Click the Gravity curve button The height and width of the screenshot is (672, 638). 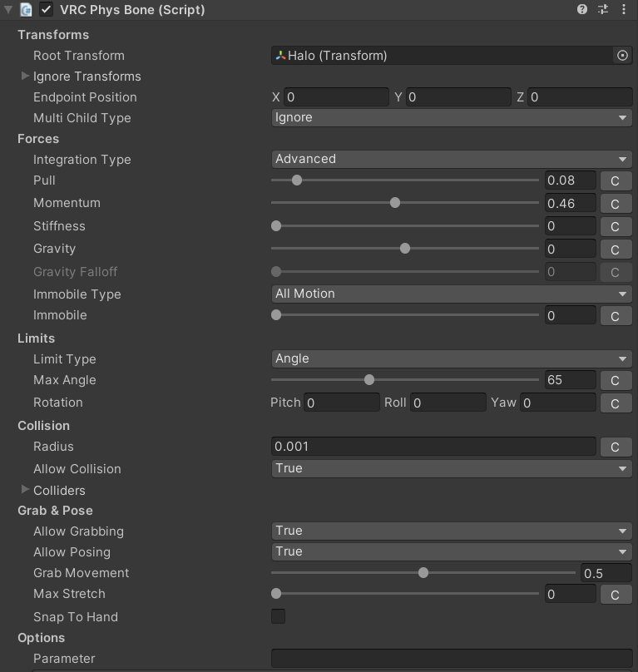click(616, 250)
